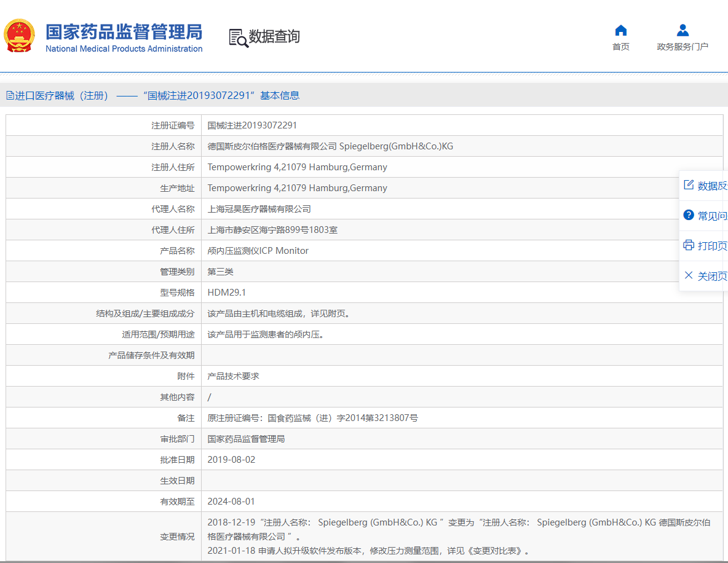This screenshot has width=728, height=563.
Task: Open the 国家药品监督管理局 site title
Action: pyautogui.click(x=124, y=32)
